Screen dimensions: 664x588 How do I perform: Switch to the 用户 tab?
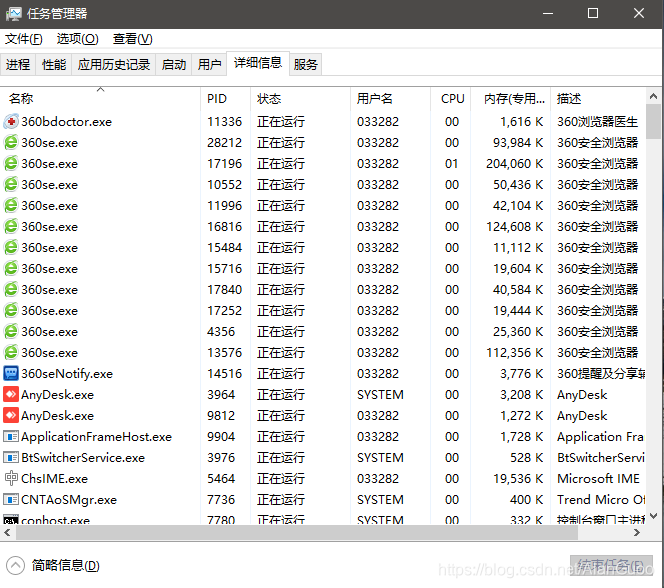209,64
